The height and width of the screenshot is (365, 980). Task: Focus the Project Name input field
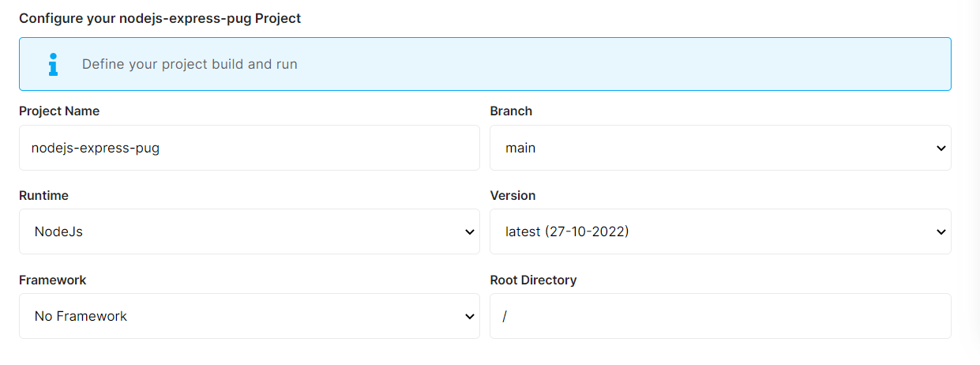click(249, 148)
